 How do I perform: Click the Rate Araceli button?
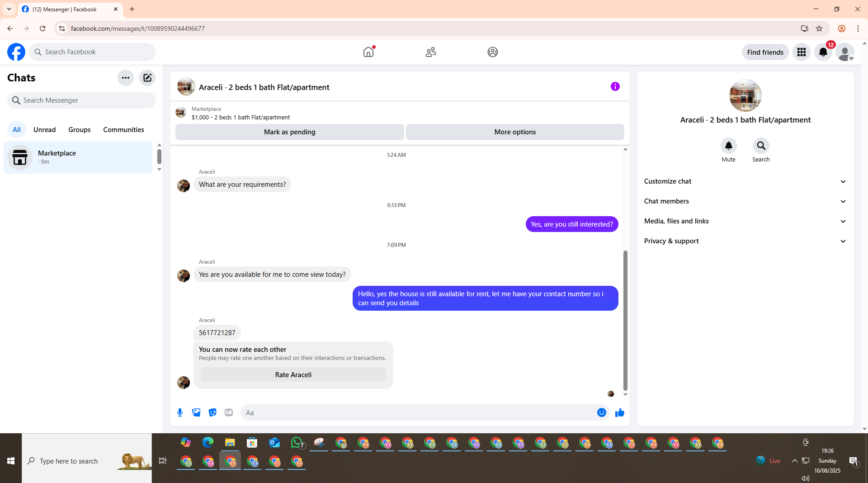pos(293,375)
